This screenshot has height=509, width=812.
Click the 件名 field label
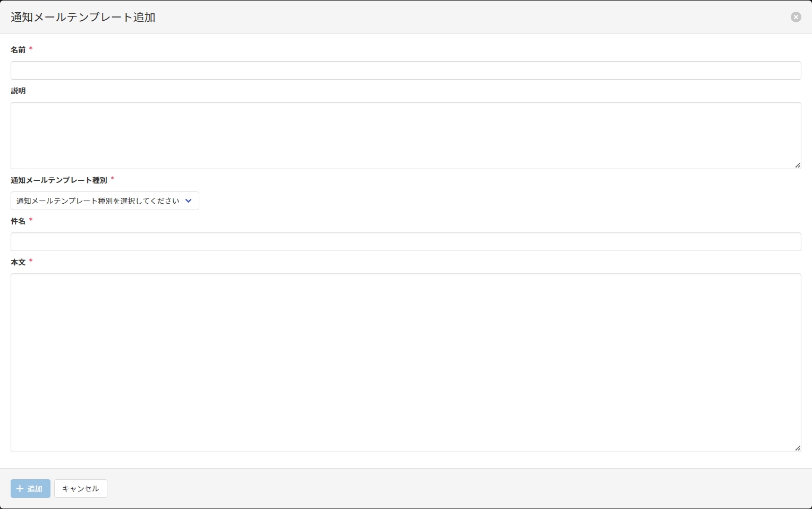pos(18,221)
